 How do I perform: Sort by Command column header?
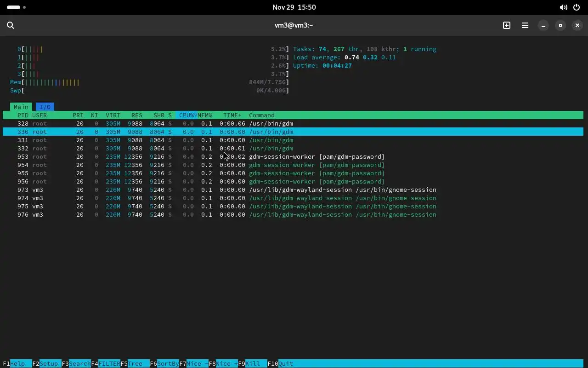click(x=262, y=115)
